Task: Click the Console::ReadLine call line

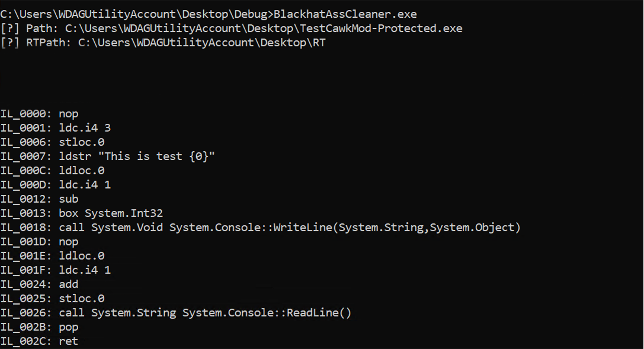Action: coord(176,313)
